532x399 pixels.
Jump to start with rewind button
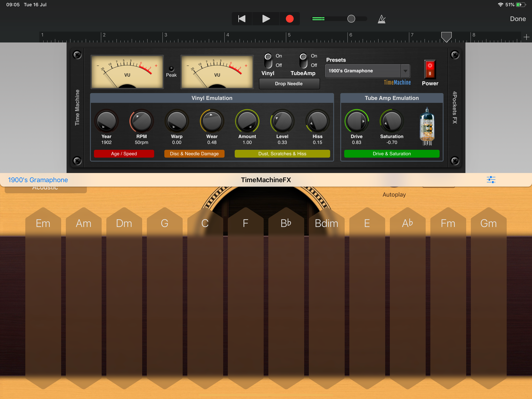[x=241, y=19]
